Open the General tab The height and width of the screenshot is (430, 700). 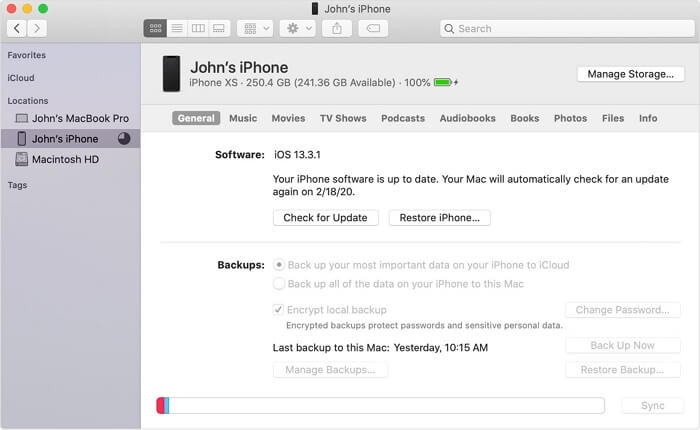point(196,118)
